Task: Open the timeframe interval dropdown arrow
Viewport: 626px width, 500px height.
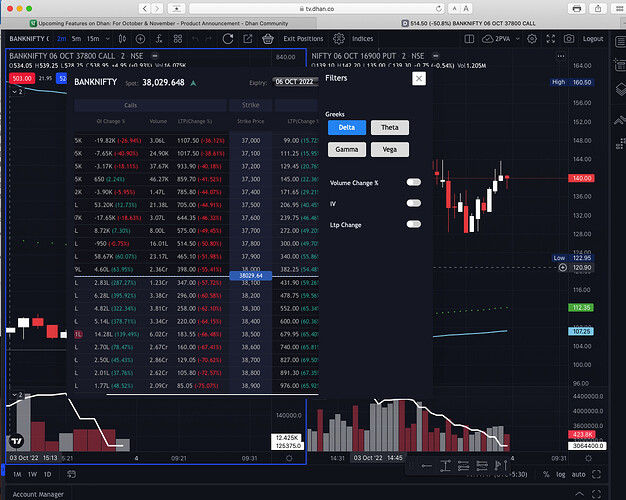Action: [107, 39]
